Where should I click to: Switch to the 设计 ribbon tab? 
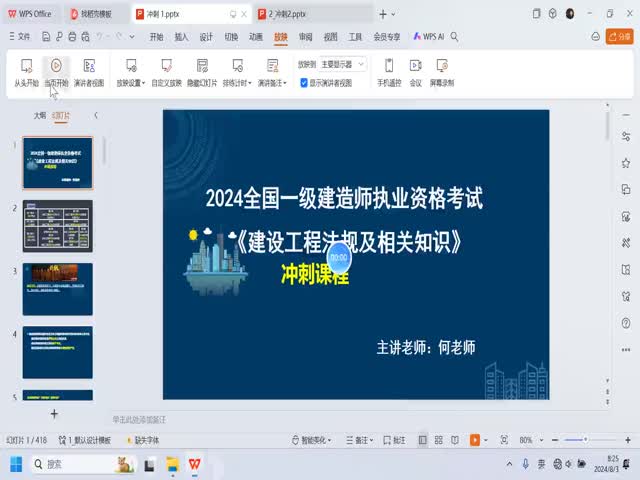coord(206,37)
